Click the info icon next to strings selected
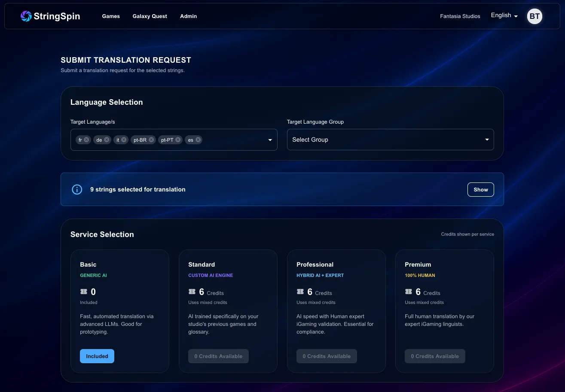The image size is (565, 392). 77,189
